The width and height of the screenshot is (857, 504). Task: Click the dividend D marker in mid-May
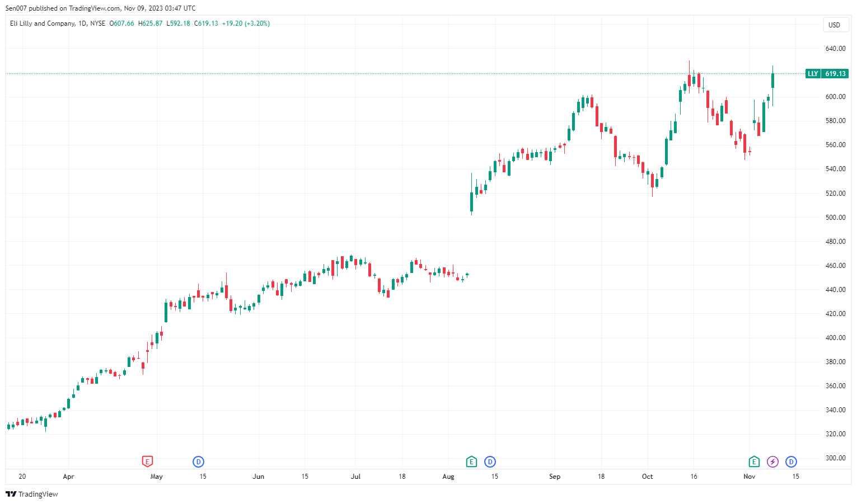point(198,461)
